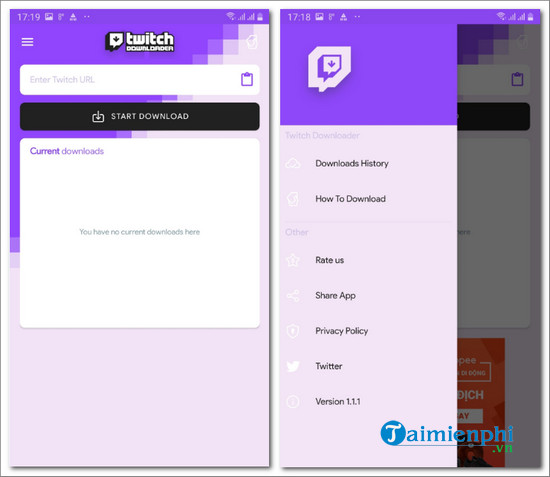The width and height of the screenshot is (550, 477).
Task: Click the dimmed clipboard icon behind the drawer
Action: [517, 79]
